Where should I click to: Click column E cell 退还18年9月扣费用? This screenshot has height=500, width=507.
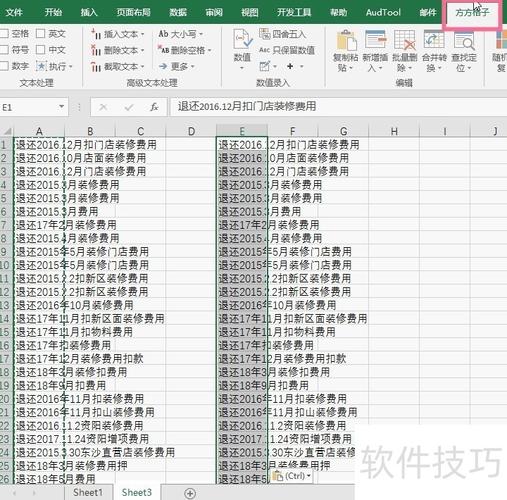[242, 385]
